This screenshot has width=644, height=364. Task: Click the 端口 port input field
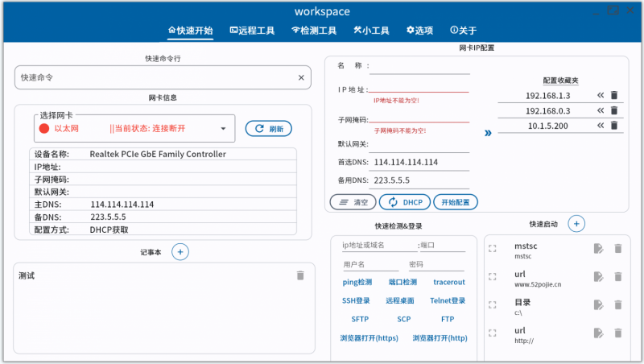coord(444,246)
